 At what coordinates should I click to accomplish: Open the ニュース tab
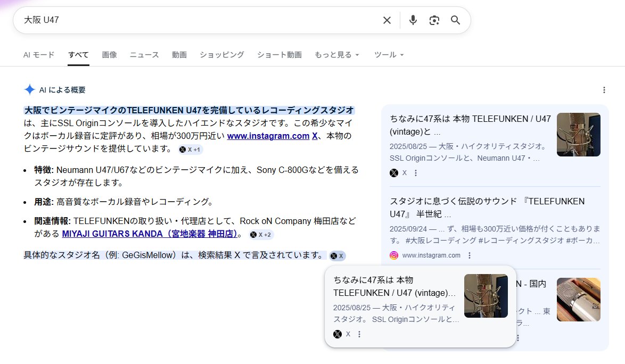pos(144,55)
